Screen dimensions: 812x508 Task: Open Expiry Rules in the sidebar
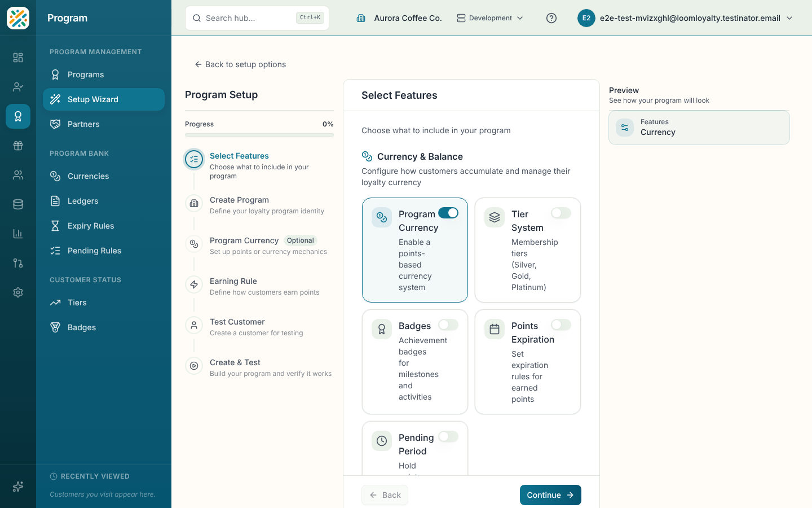104,226
